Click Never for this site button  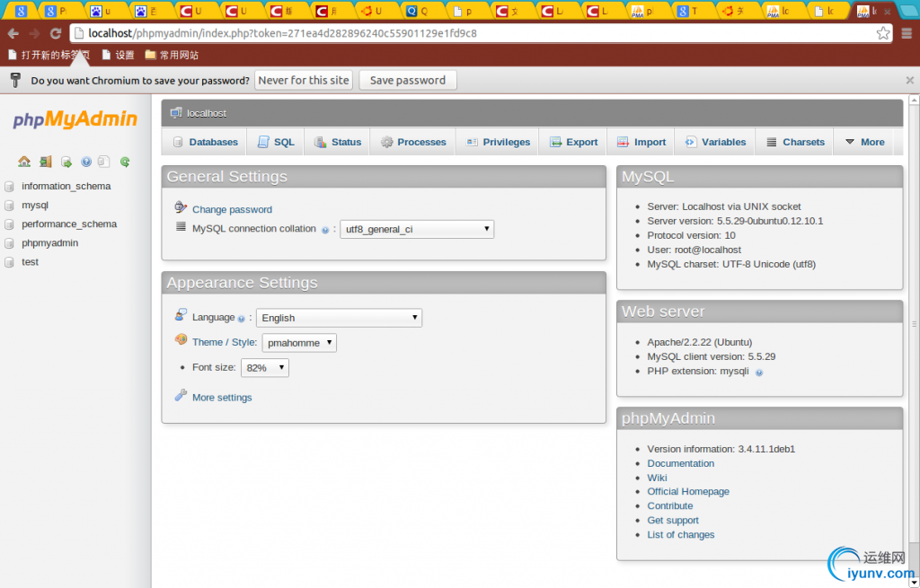point(304,80)
